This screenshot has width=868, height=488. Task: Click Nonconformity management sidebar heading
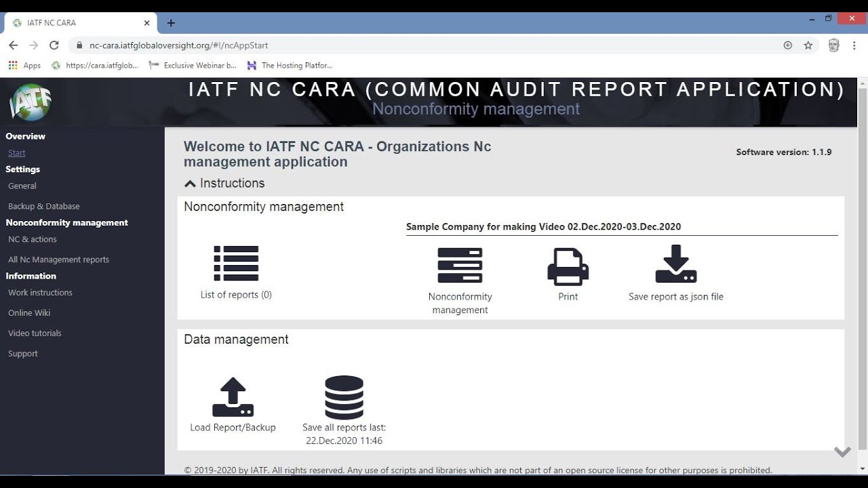point(67,223)
